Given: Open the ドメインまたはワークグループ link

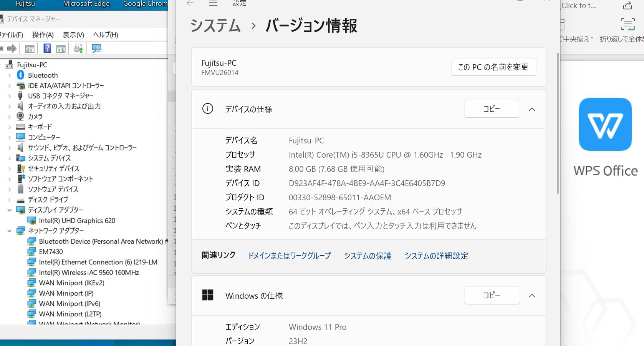Looking at the screenshot, I should tap(289, 256).
